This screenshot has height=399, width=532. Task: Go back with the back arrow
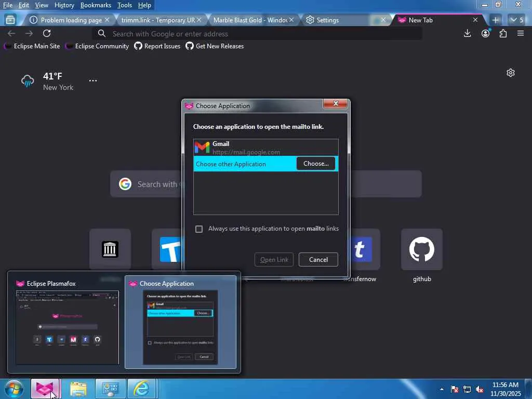(11, 33)
